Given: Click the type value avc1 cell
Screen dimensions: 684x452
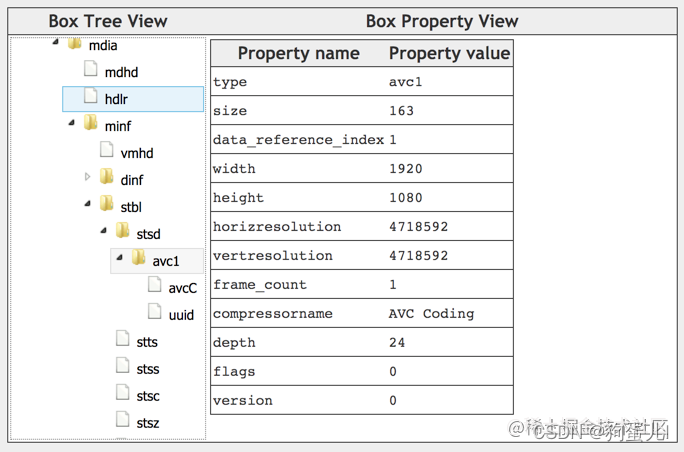Looking at the screenshot, I should click(406, 82).
